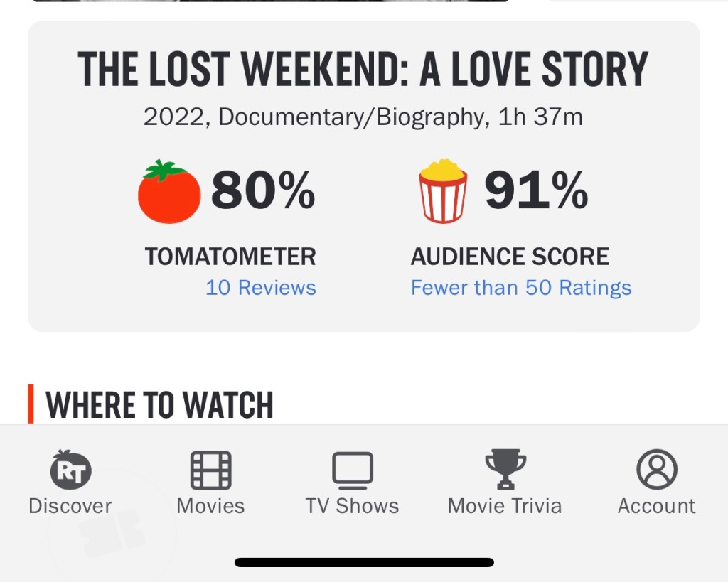Click the AUDIENCE SCORE label
The width and height of the screenshot is (728, 582).
pos(510,257)
